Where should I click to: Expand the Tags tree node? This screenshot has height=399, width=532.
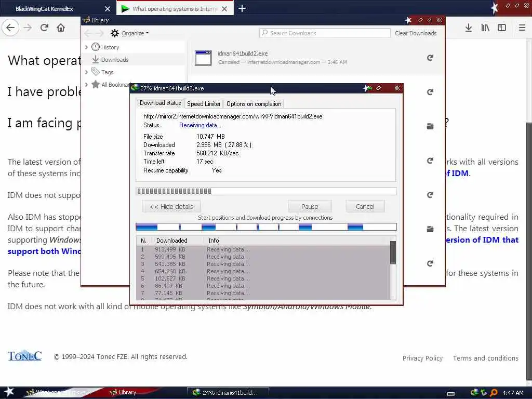(87, 72)
